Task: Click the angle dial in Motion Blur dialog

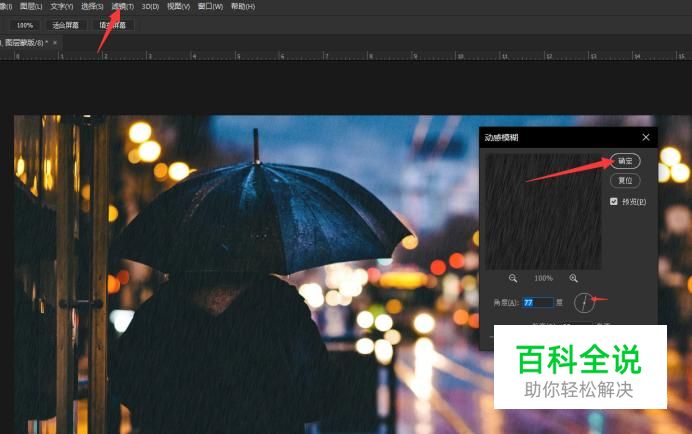Action: 584,303
